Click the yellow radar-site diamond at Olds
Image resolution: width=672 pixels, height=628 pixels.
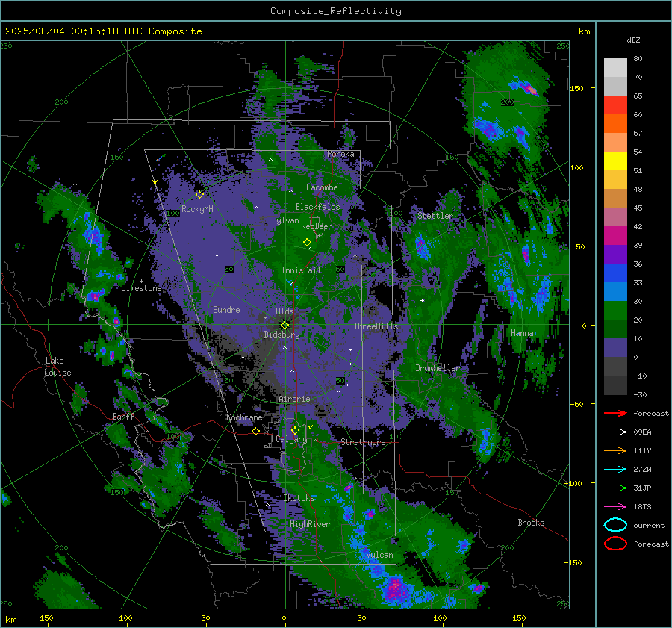284,325
